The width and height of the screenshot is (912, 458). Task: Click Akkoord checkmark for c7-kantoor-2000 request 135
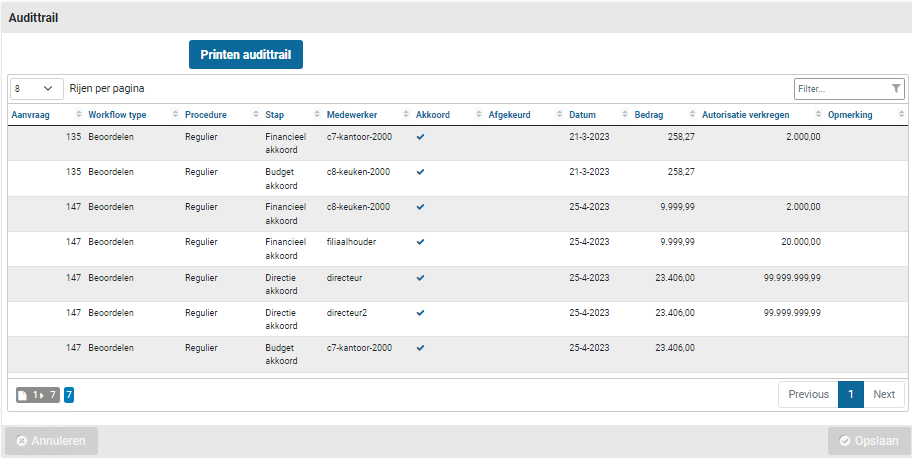421,137
